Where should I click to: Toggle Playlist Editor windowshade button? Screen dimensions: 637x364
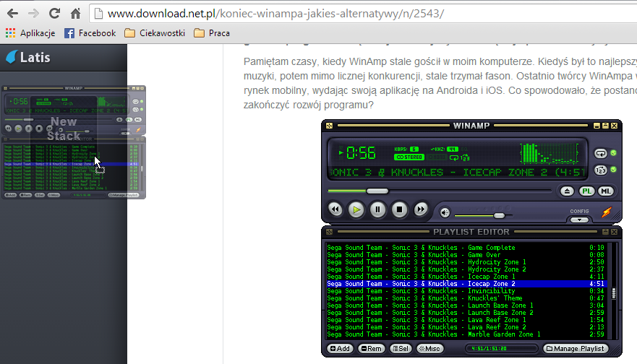pyautogui.click(x=605, y=232)
